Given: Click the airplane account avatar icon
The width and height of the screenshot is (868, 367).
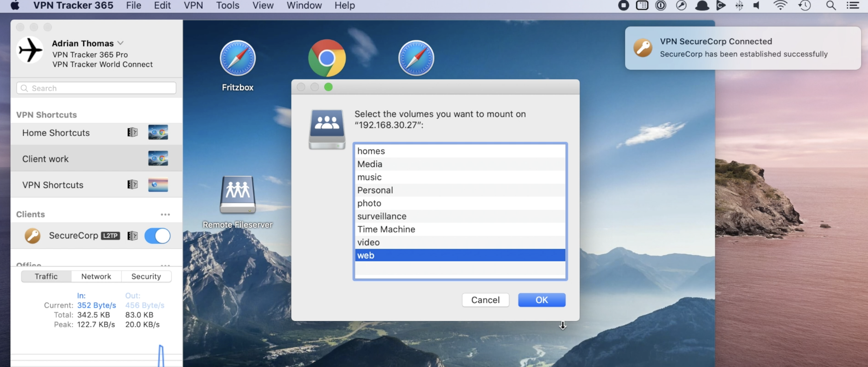Looking at the screenshot, I should point(30,50).
